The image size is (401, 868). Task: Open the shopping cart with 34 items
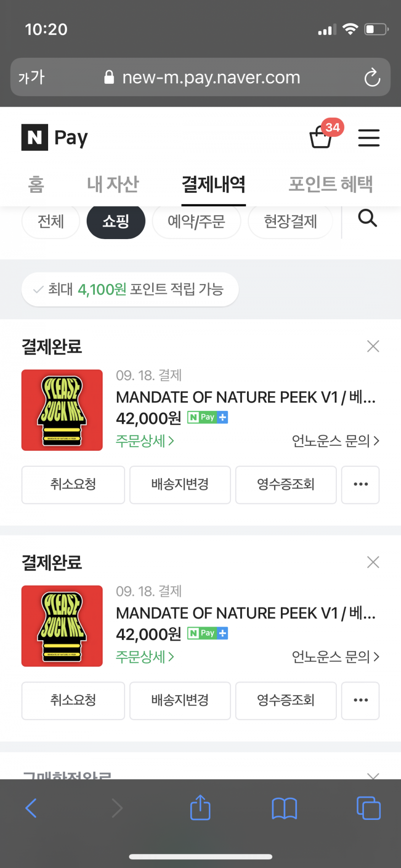322,137
